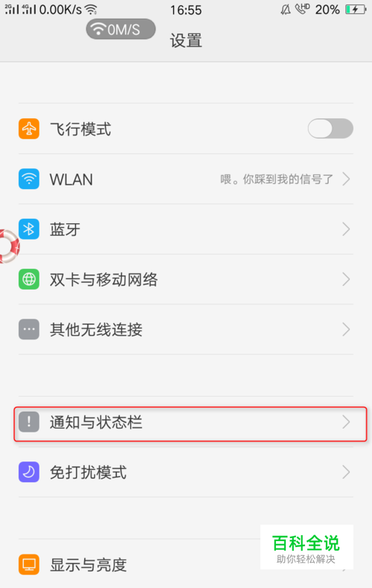Expand WLAN settings via chevron arrow
The height and width of the screenshot is (588, 372).
[346, 179]
